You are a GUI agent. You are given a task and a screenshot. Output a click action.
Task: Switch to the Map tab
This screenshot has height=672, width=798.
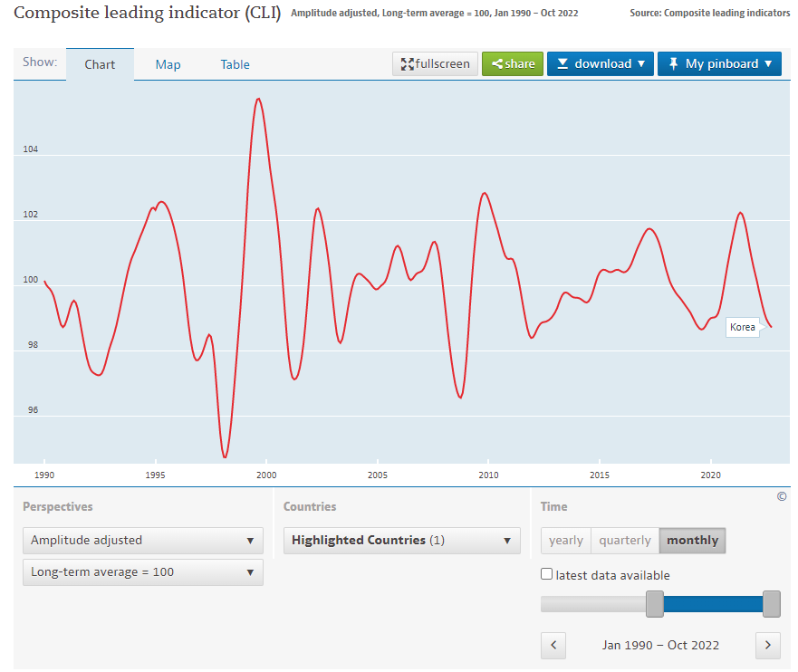click(168, 64)
